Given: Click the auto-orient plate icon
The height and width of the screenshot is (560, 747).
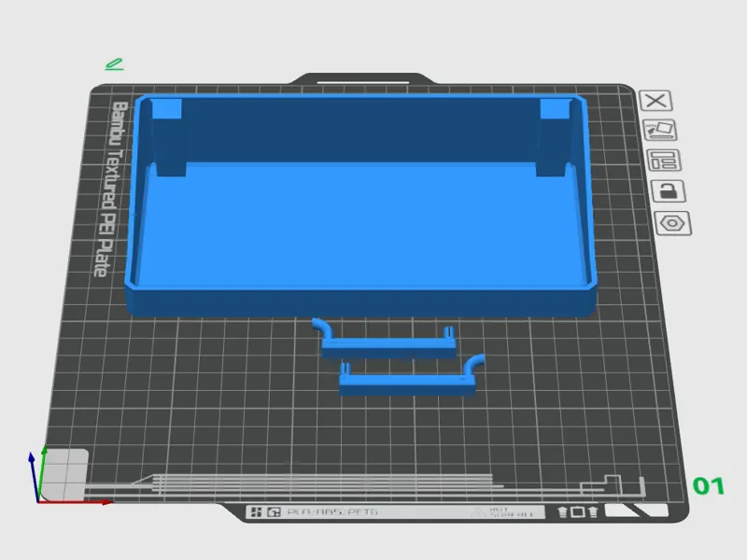Looking at the screenshot, I should click(660, 130).
